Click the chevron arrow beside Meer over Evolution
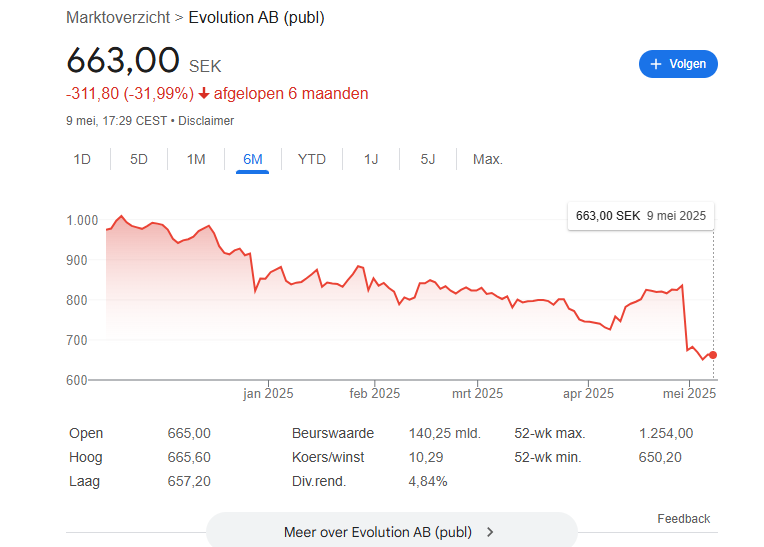 coord(490,532)
